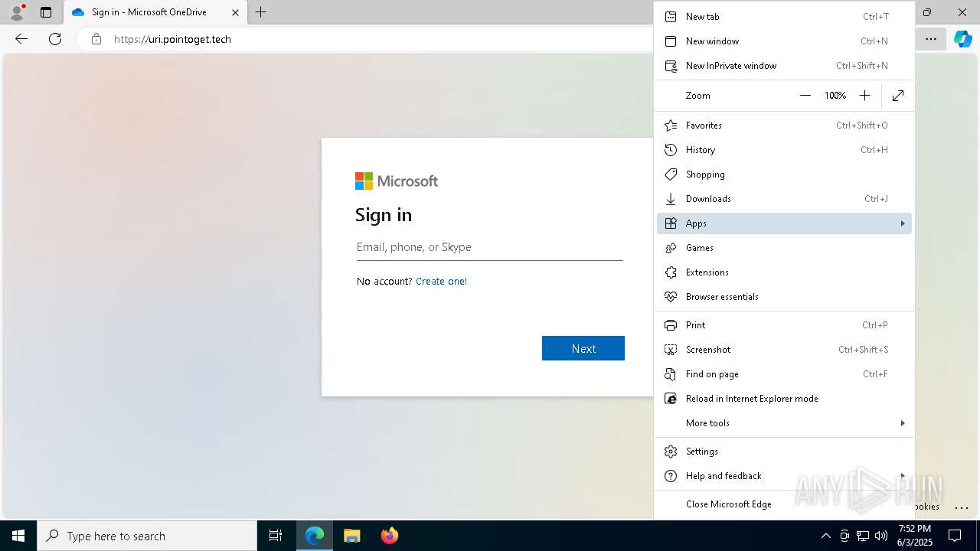
Task: Choose Find on page
Action: click(x=784, y=374)
